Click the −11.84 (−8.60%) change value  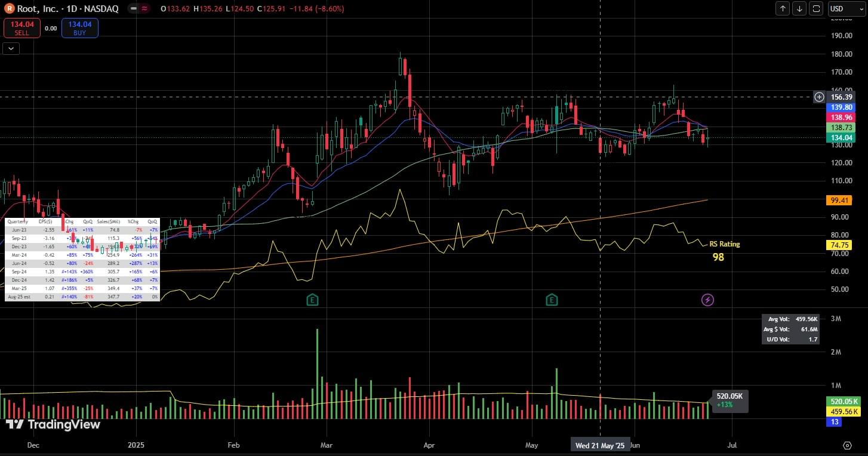pos(317,9)
